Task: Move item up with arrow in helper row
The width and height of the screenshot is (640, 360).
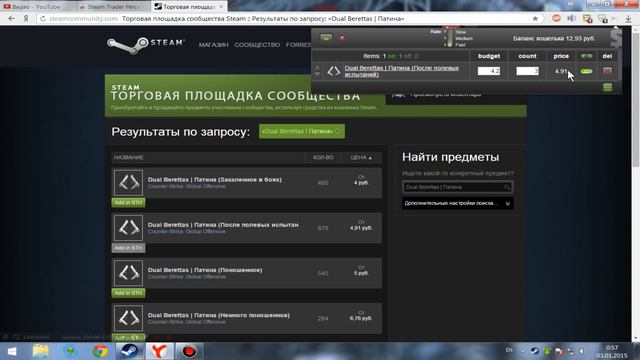Action: point(318,68)
